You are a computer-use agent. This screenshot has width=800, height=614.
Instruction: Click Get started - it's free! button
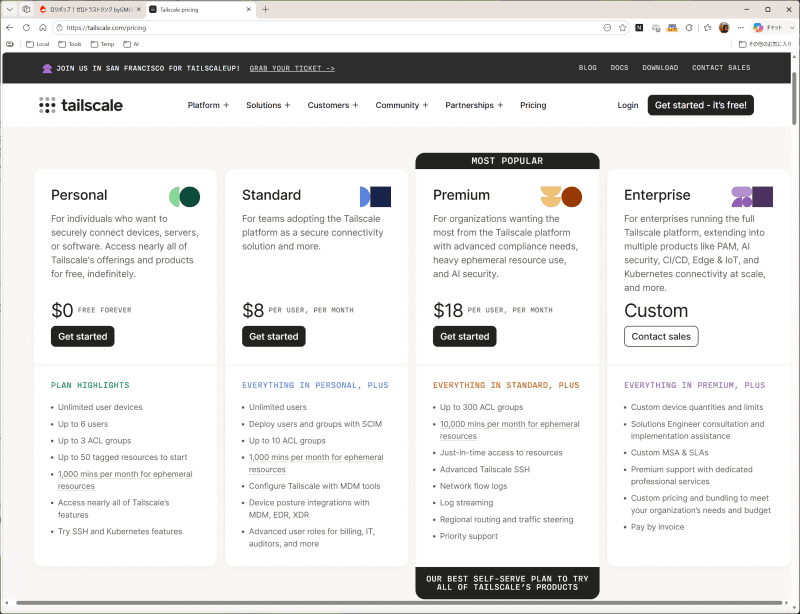click(701, 105)
